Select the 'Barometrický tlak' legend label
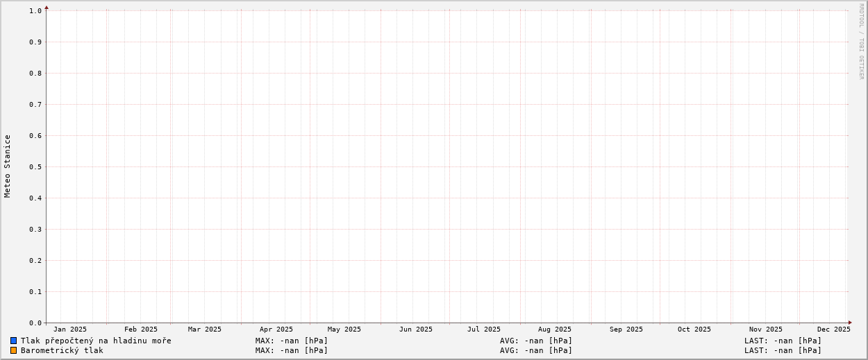 pos(62,350)
